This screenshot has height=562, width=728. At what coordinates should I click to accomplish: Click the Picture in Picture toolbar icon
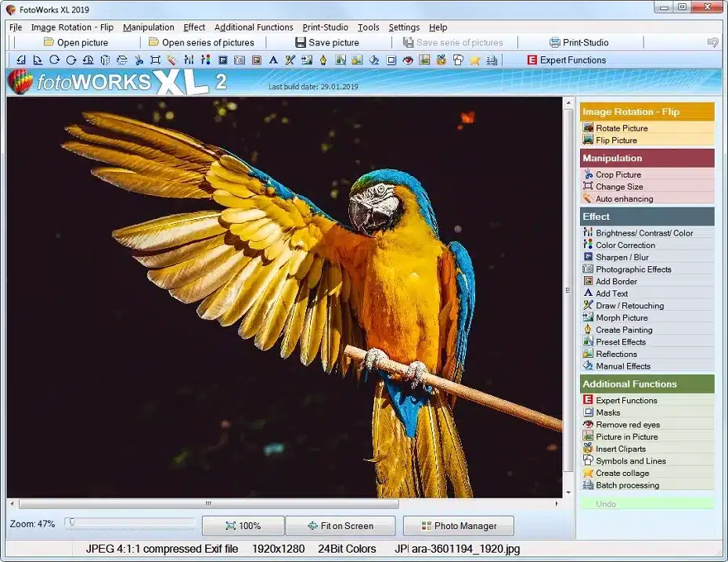[424, 59]
